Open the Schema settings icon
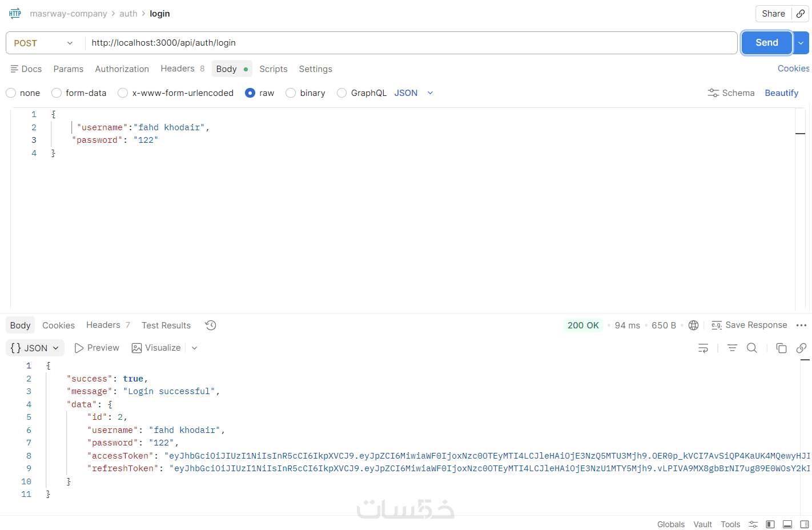The height and width of the screenshot is (530, 812). point(713,93)
